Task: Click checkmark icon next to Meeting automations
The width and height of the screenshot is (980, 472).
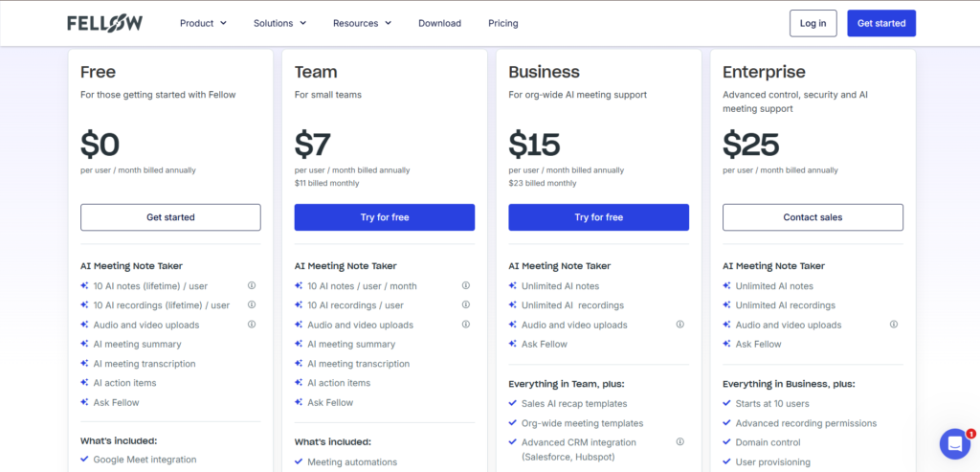Action: coord(299,462)
